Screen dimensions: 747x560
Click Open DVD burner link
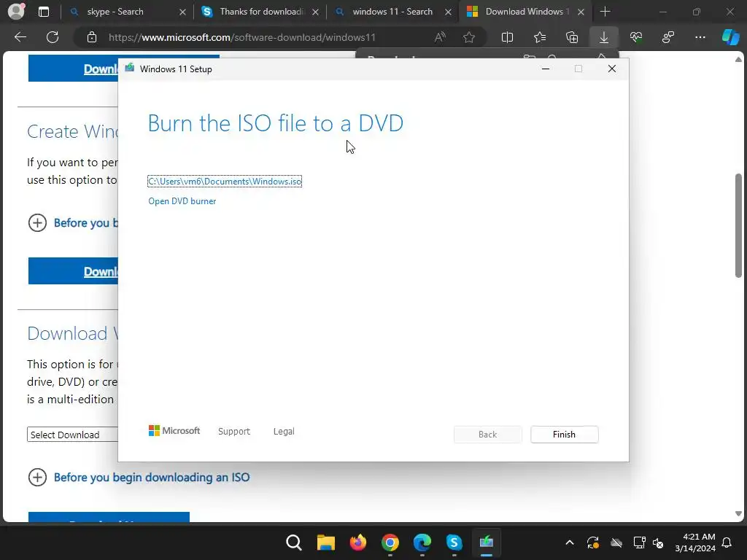tap(182, 201)
